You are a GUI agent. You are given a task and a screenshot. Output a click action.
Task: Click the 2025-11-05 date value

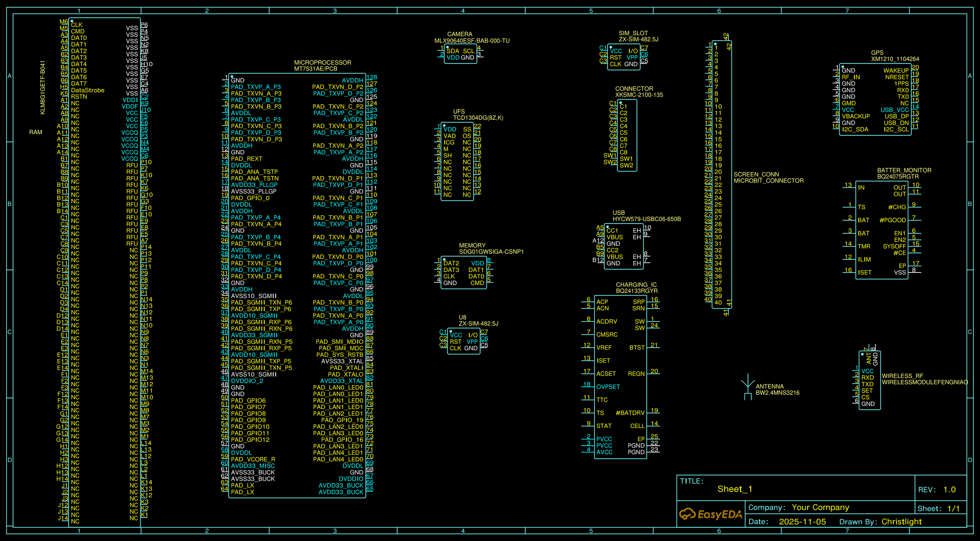tap(802, 522)
